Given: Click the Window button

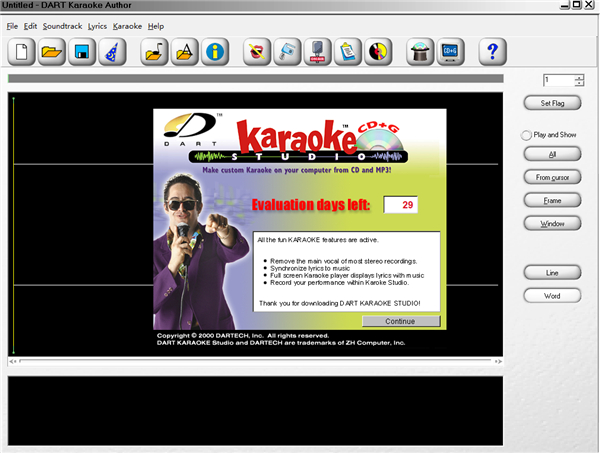Looking at the screenshot, I should [x=552, y=223].
